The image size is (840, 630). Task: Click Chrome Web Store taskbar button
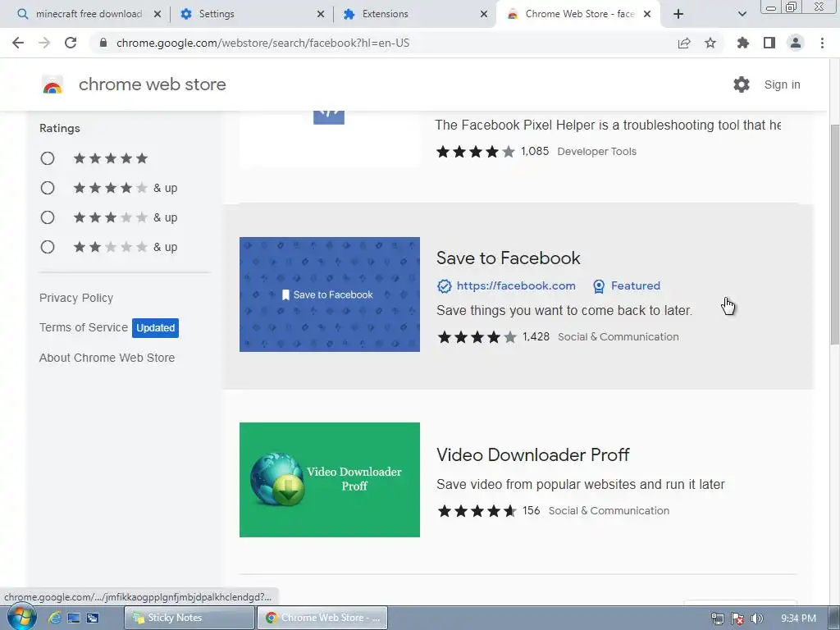322,618
